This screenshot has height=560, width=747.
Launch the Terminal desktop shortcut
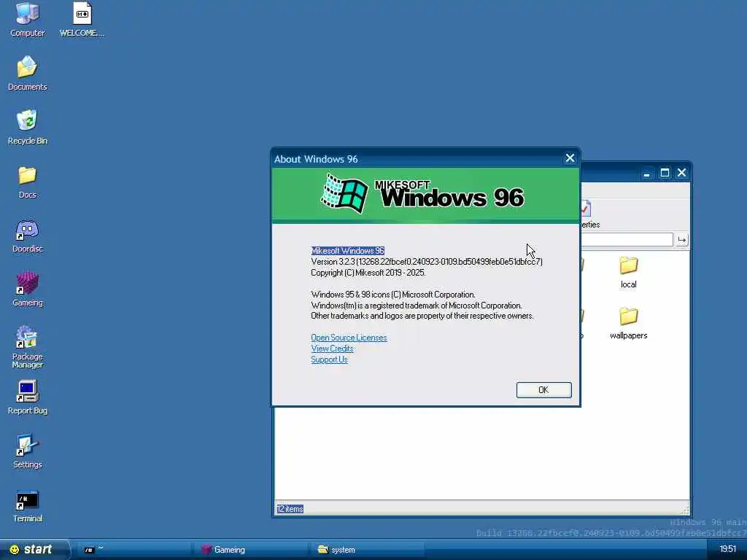27,505
